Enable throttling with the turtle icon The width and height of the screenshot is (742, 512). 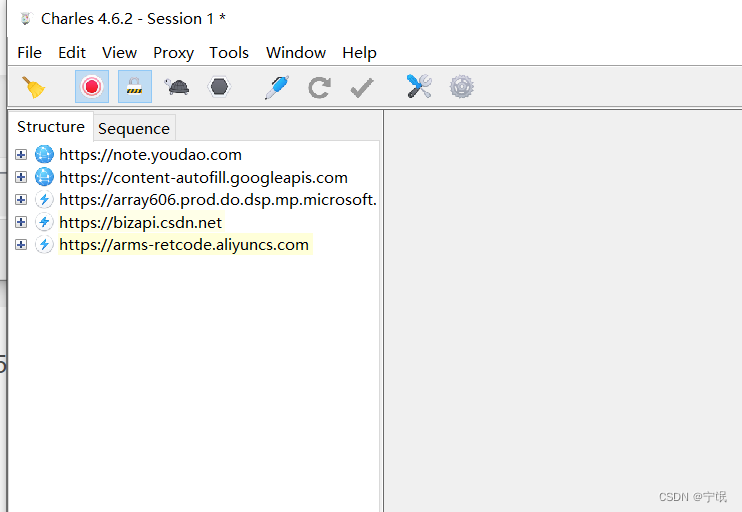click(177, 87)
